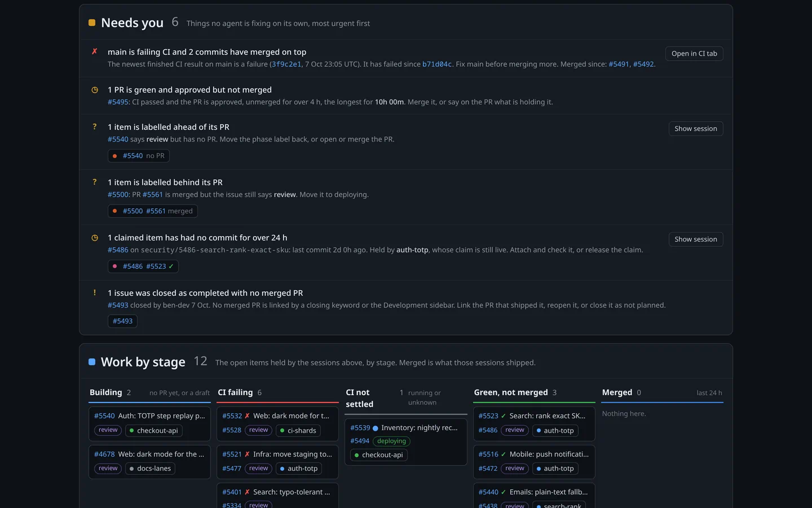Select the docs-lanes session chip in the #4678 card
Viewport: 812px width, 508px height.
tap(150, 468)
